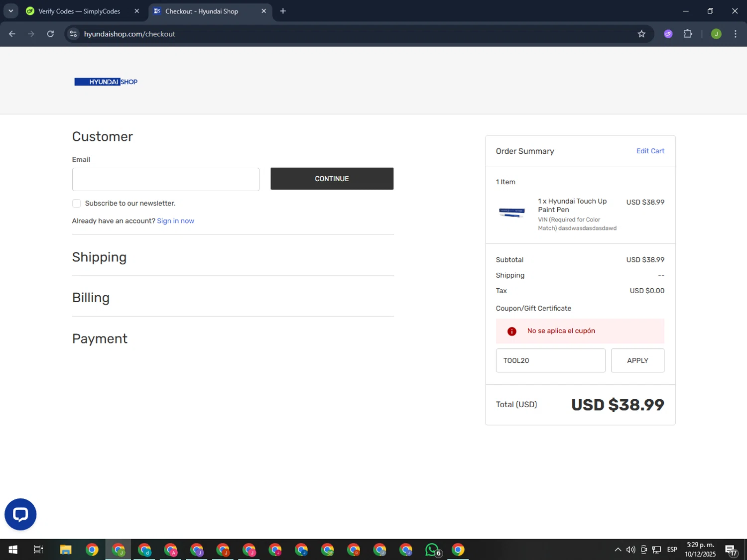
Task: Go forward in browser history
Action: coord(31,34)
